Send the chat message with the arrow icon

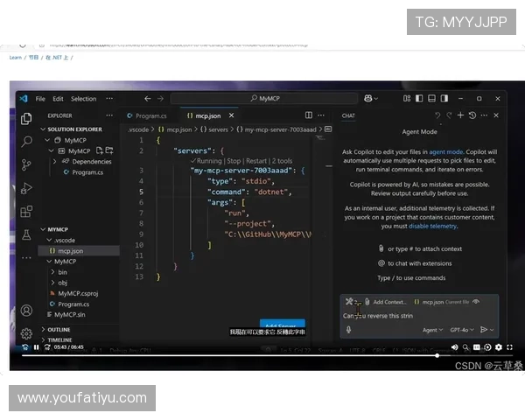[x=484, y=330]
